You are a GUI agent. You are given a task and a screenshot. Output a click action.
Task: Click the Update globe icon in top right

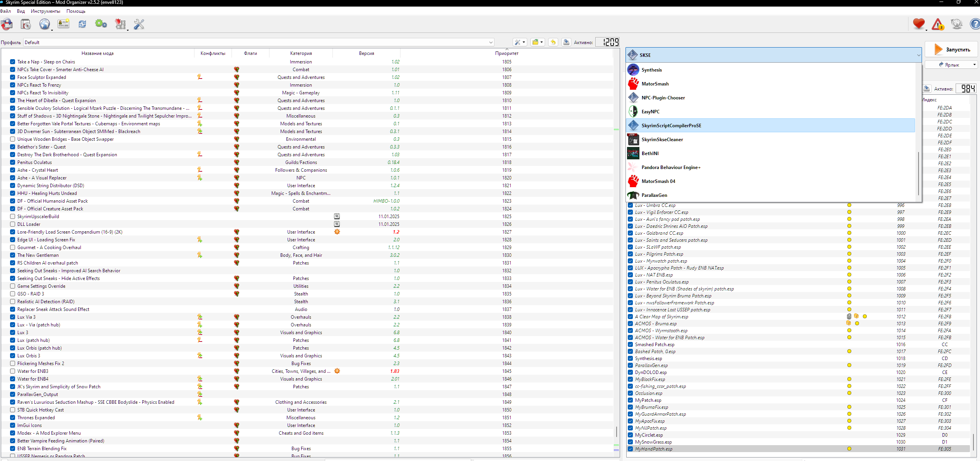[957, 24]
